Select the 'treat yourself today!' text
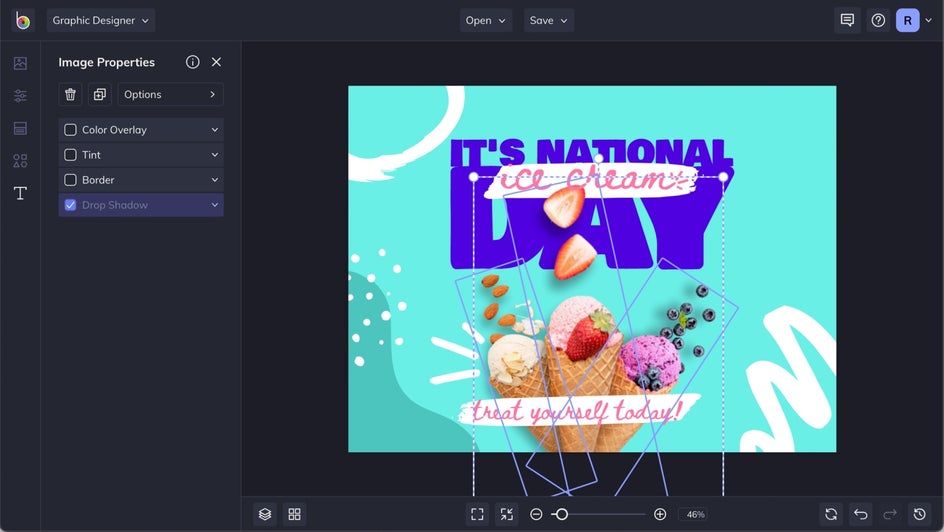The width and height of the screenshot is (944, 532). click(577, 412)
